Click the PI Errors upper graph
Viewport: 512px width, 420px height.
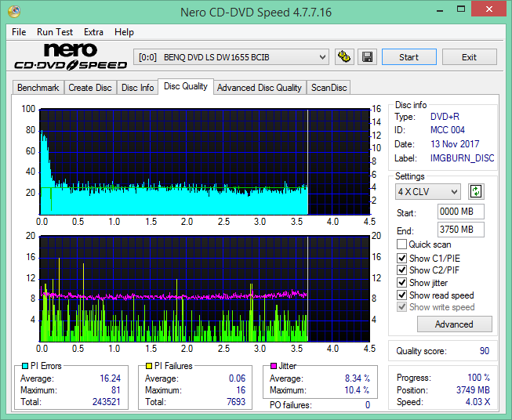click(x=205, y=162)
